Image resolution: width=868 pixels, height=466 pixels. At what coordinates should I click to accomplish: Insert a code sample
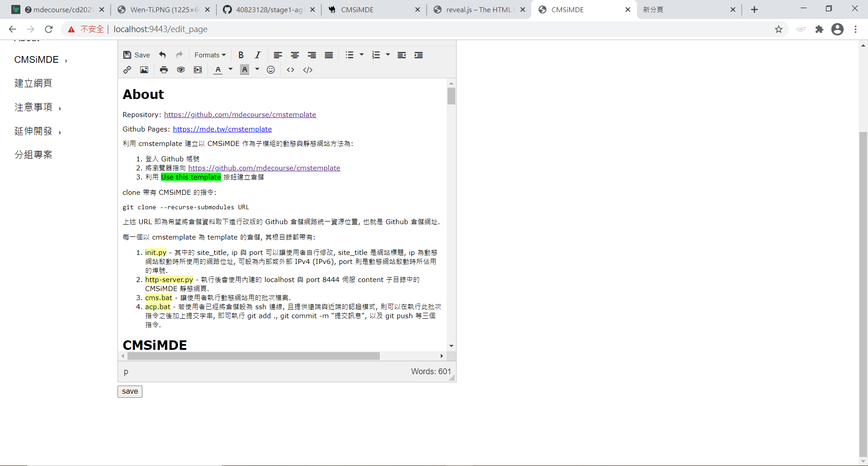[x=308, y=70]
